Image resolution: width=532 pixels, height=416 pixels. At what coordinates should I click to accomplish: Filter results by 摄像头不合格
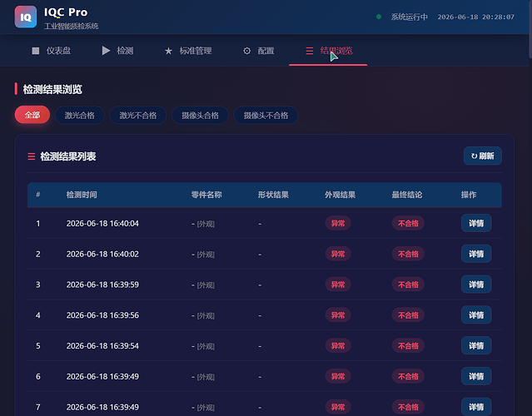[266, 116]
